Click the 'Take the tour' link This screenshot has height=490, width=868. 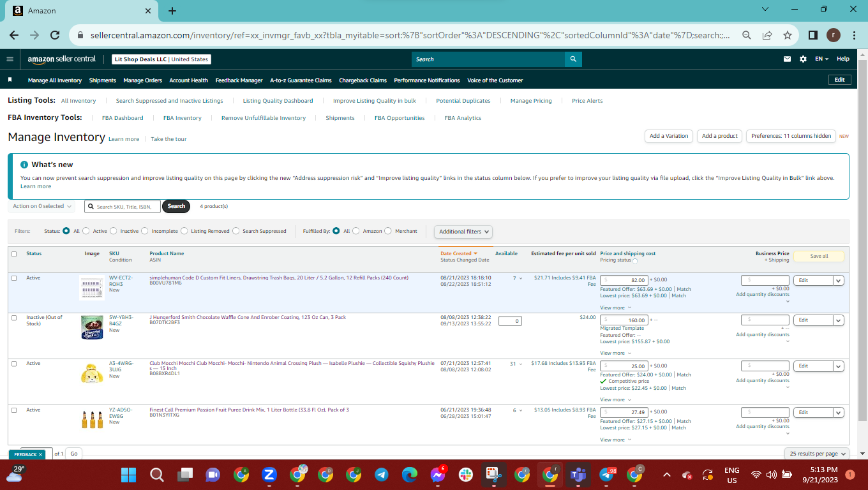tap(168, 139)
